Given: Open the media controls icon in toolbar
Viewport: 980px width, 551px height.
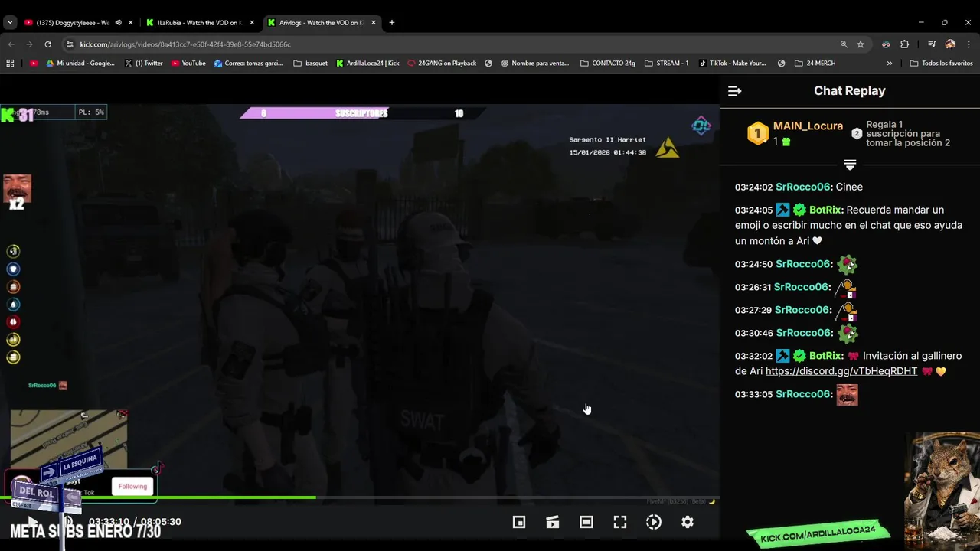Looking at the screenshot, I should (932, 44).
